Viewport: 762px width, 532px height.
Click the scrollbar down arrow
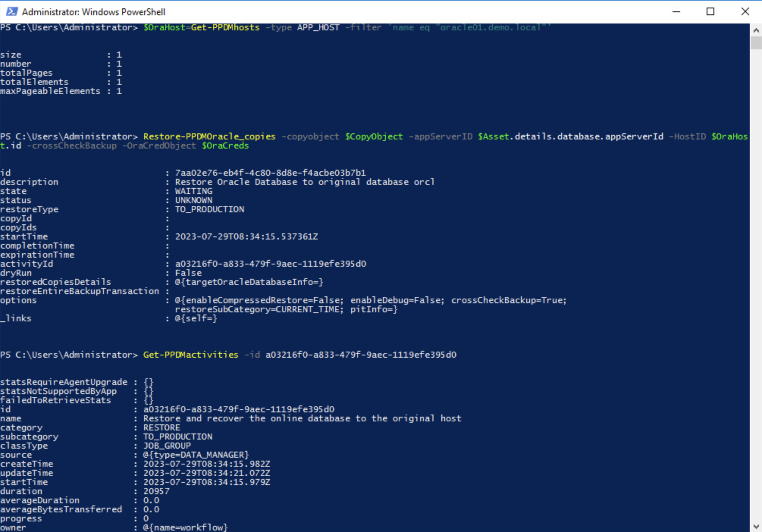tap(756, 526)
